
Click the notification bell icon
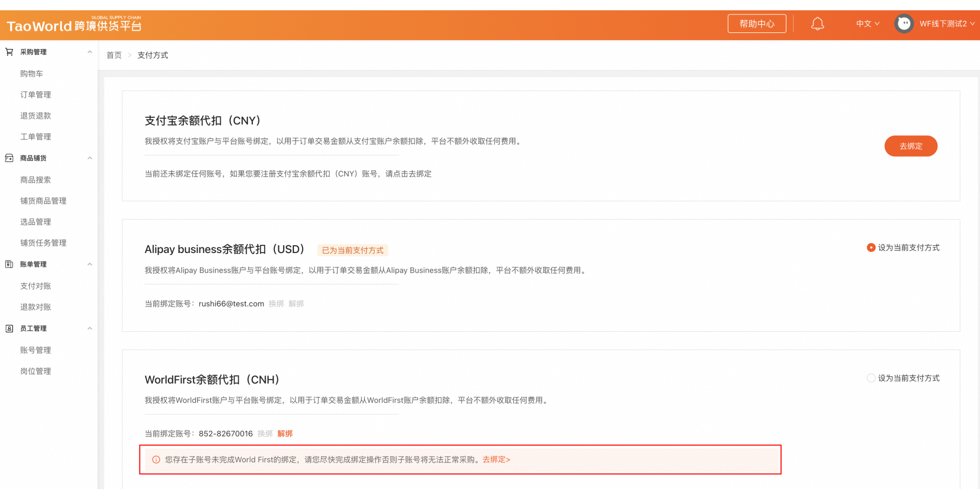pos(818,23)
